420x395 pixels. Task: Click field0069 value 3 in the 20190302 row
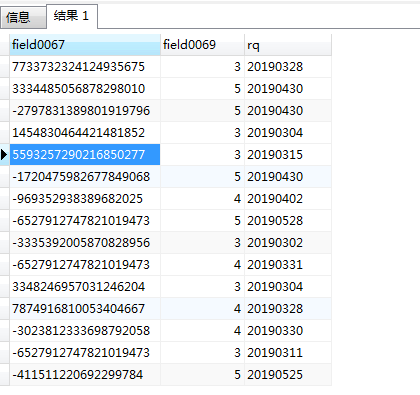[202, 243]
